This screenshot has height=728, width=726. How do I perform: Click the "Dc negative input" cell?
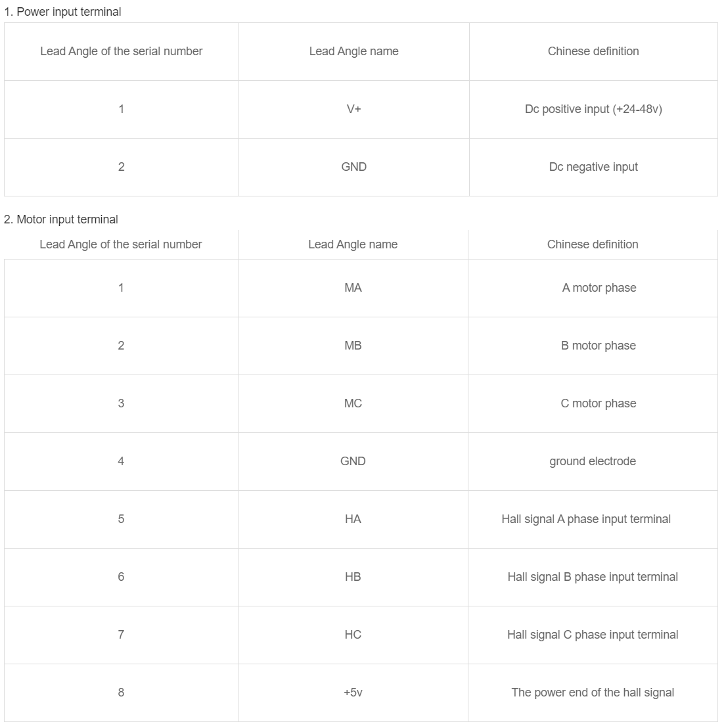point(593,167)
